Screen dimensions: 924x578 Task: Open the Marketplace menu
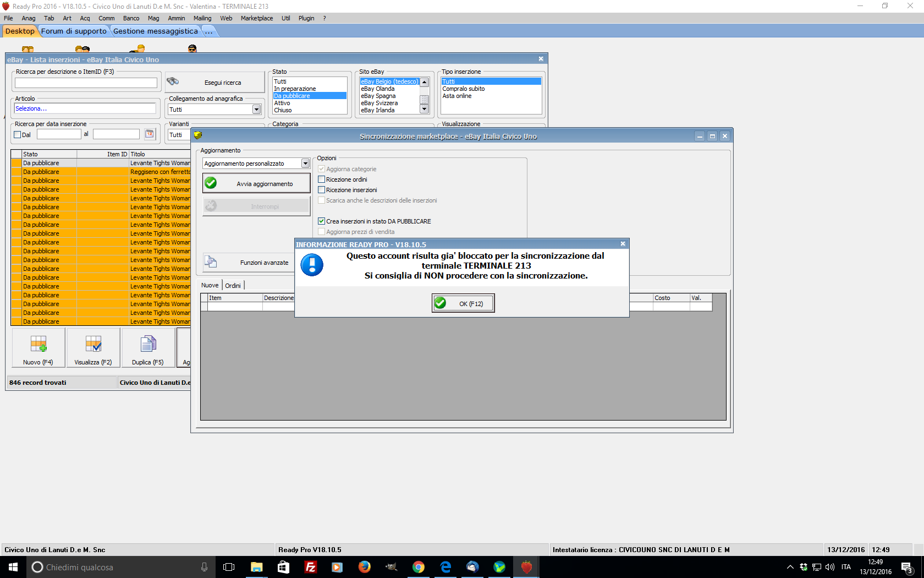(257, 18)
